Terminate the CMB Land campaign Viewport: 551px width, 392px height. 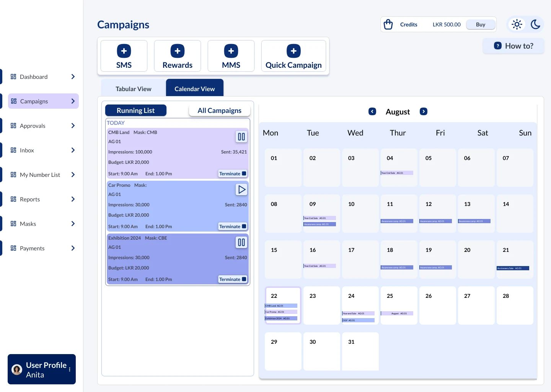[x=233, y=173]
